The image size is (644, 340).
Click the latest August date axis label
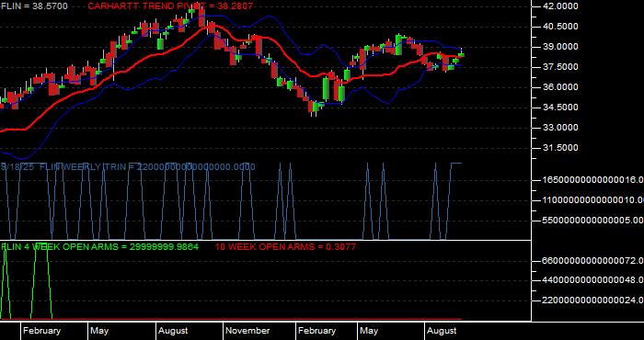[442, 331]
